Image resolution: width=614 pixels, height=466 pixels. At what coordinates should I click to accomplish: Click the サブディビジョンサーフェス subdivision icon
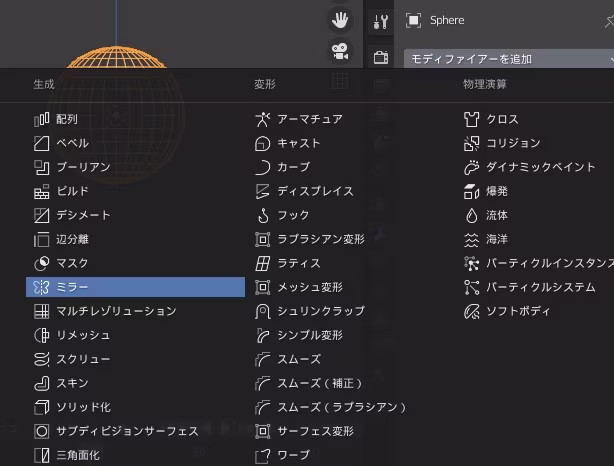[x=42, y=432]
